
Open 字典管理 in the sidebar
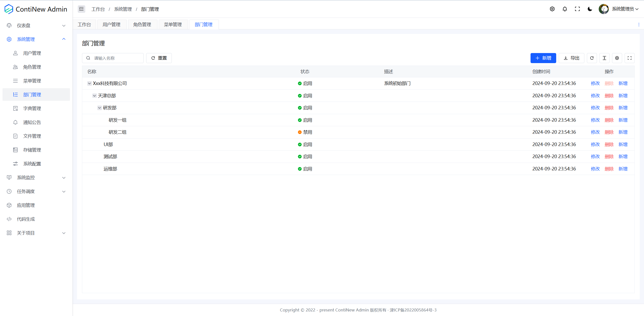[x=32, y=108]
